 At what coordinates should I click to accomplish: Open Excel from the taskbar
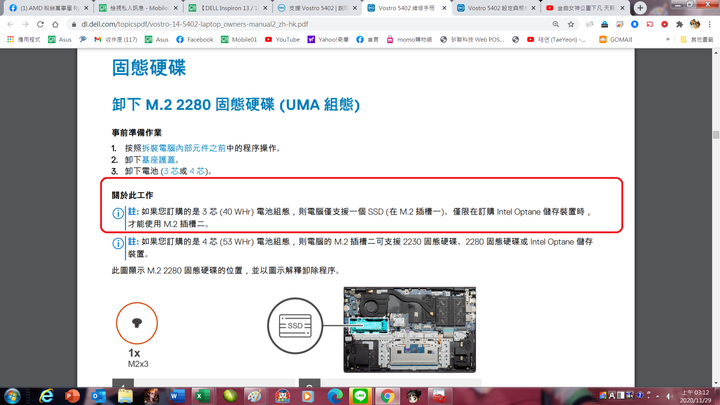pyautogui.click(x=202, y=396)
